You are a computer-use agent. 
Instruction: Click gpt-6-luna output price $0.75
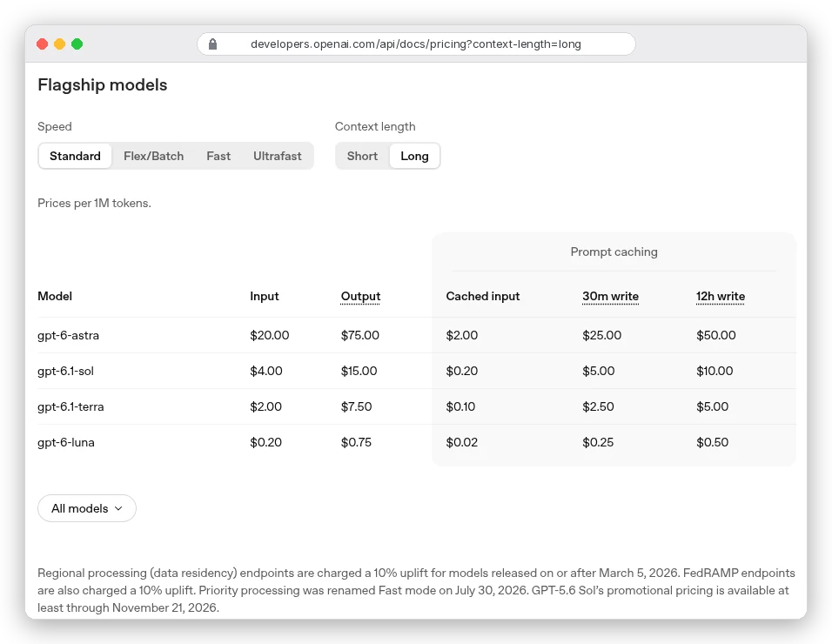pyautogui.click(x=356, y=442)
